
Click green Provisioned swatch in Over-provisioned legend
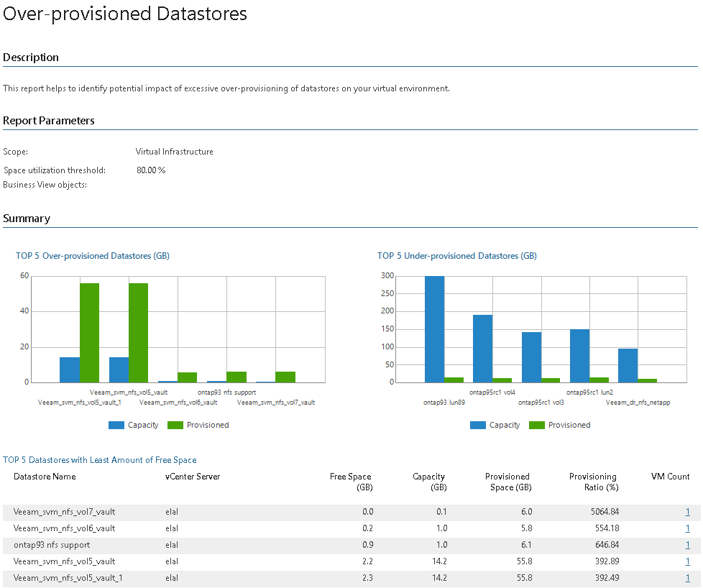[175, 426]
